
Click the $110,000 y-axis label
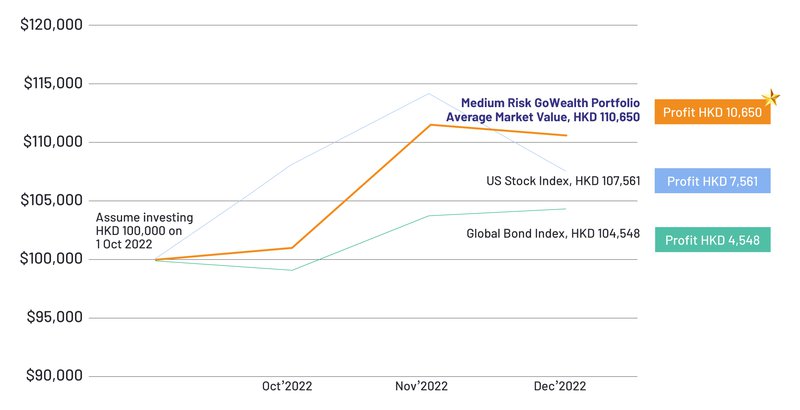(52, 142)
